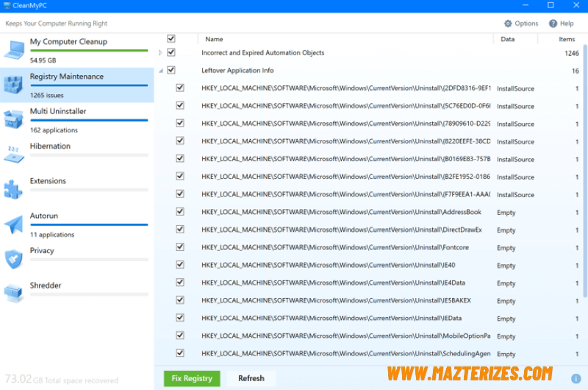Open the Autorun paper plane icon

click(x=13, y=224)
